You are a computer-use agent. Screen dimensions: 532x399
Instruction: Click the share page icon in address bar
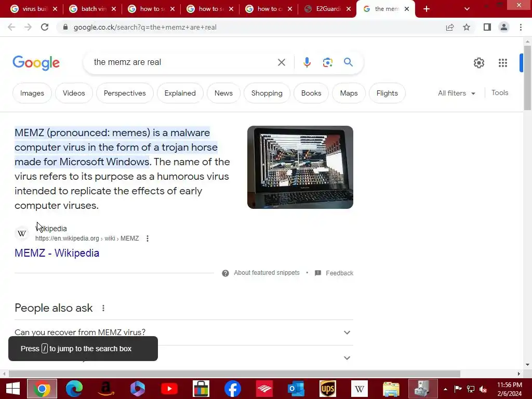[450, 27]
